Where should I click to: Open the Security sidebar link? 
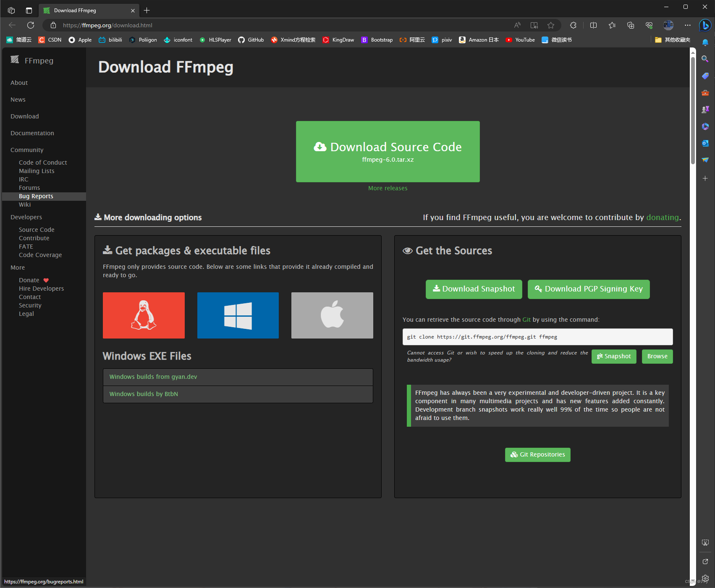(30, 305)
